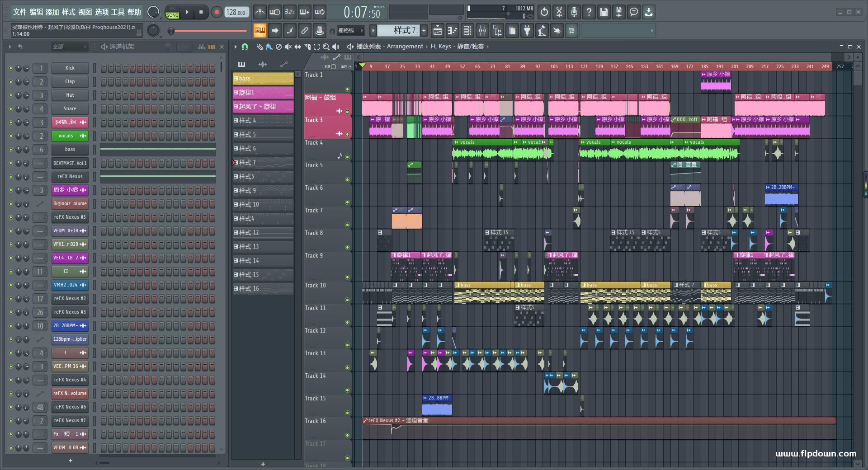Enable wait for input to start playing
Viewport: 868px width, 470px height.
coord(274,12)
